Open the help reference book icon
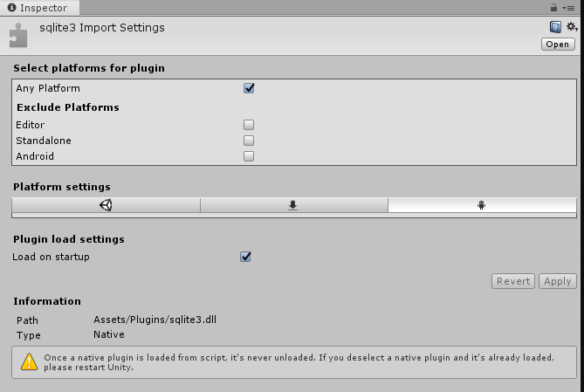Viewport: 584px width, 392px height. (555, 28)
